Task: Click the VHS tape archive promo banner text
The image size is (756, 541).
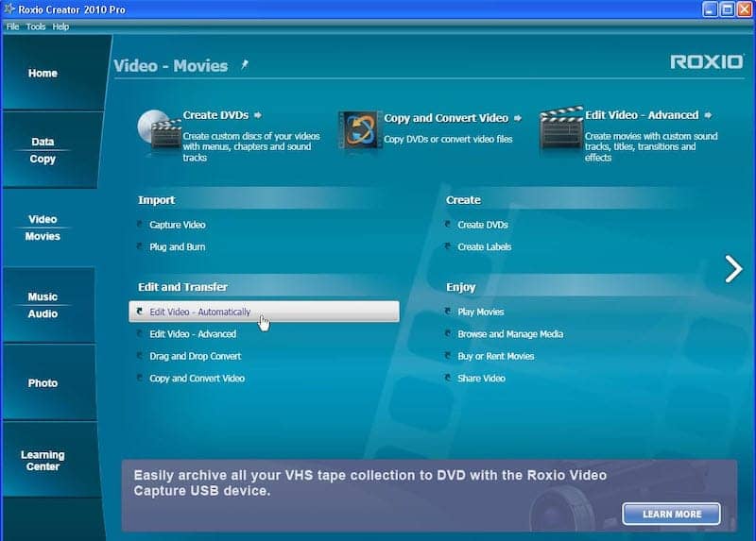Action: [x=369, y=482]
